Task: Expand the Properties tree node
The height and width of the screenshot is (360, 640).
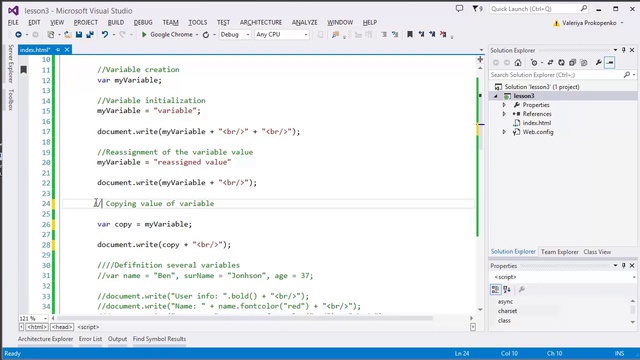Action: [504, 105]
